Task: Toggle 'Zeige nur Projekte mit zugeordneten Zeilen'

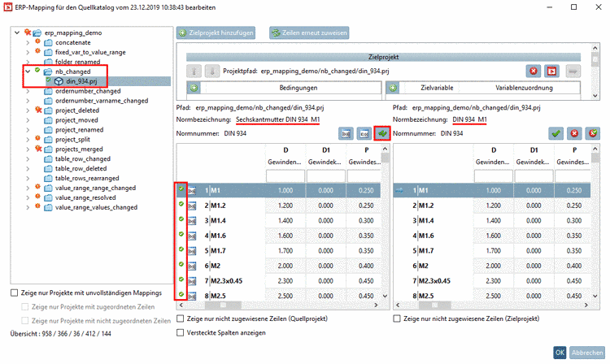Action: pos(25,307)
